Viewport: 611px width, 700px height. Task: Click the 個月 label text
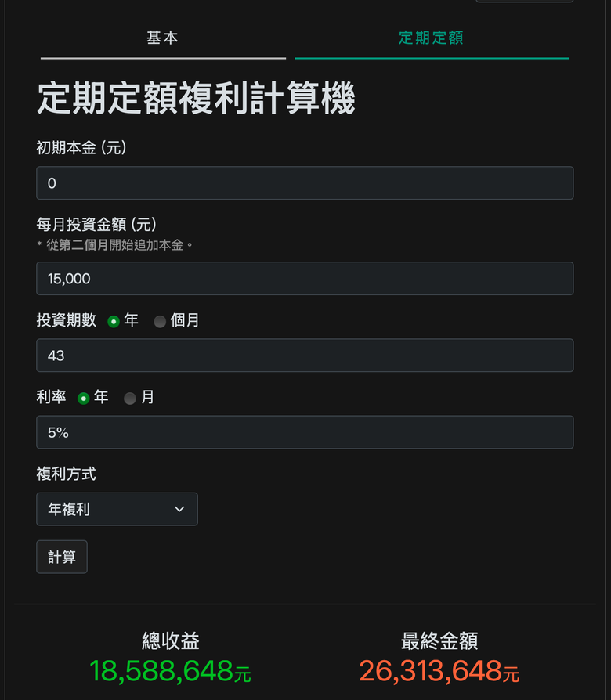185,320
